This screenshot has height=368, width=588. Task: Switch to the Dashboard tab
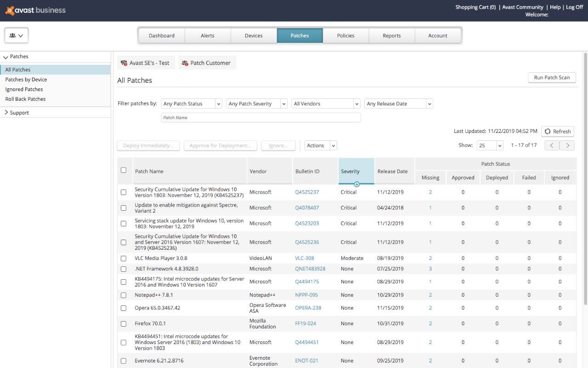(x=162, y=35)
